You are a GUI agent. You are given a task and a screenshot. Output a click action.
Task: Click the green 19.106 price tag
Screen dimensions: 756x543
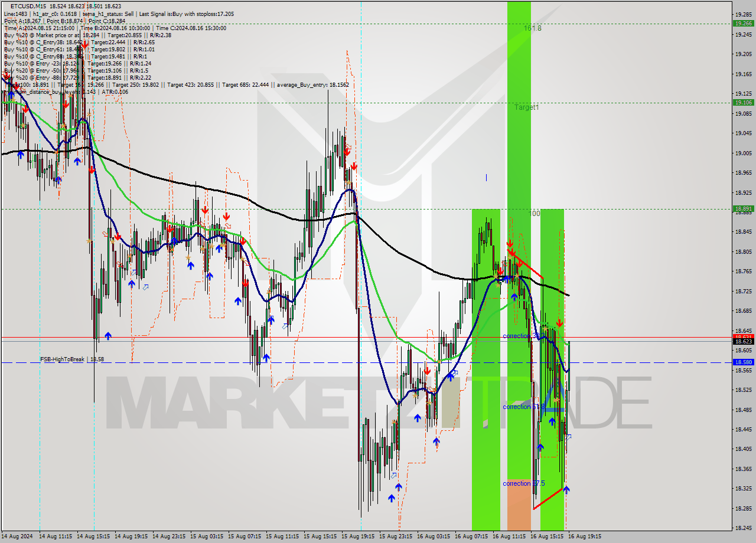[x=743, y=102]
